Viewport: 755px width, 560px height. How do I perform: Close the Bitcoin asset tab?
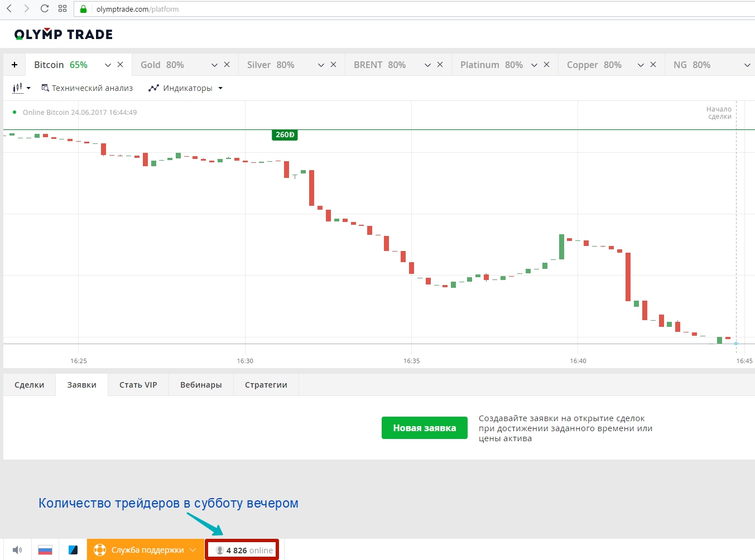point(120,65)
